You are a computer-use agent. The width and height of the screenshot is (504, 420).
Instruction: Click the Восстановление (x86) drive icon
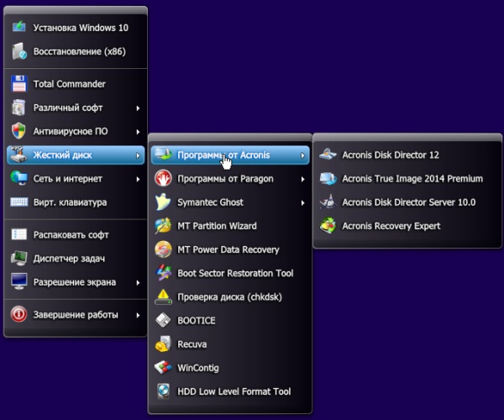[19, 51]
